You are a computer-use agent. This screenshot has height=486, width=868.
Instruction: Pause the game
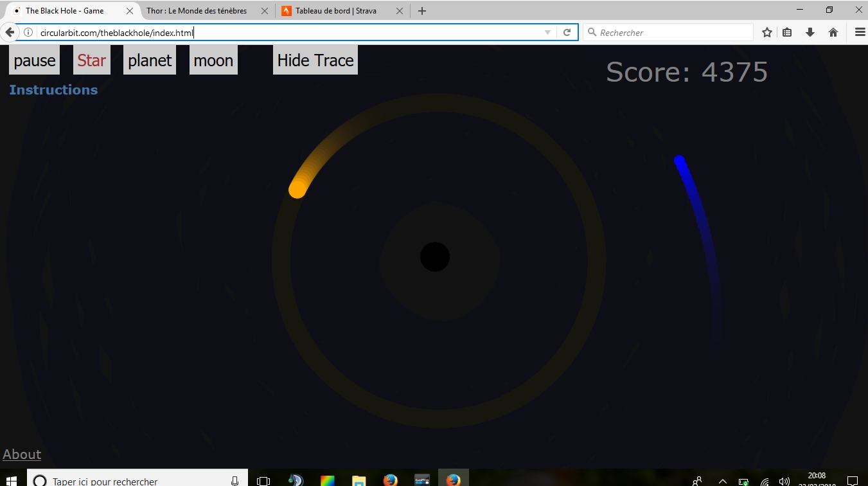35,60
